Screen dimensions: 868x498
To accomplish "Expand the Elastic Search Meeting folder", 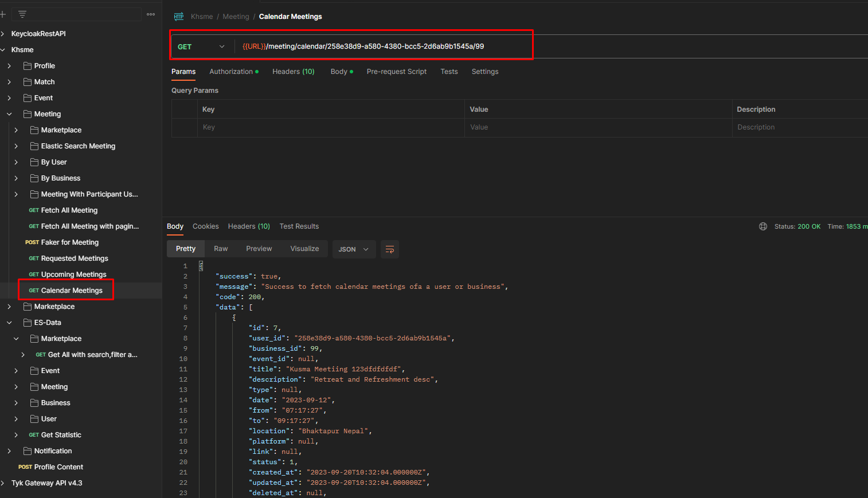I will click(x=16, y=146).
